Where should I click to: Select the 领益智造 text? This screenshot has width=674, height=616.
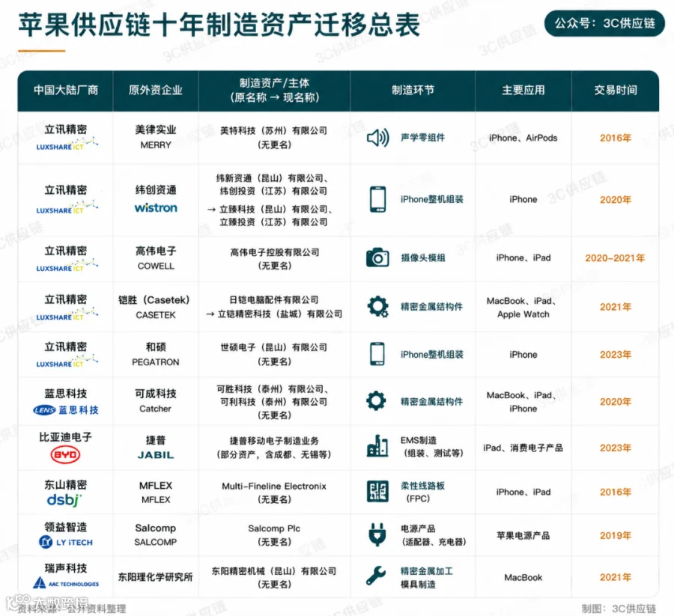(66, 527)
